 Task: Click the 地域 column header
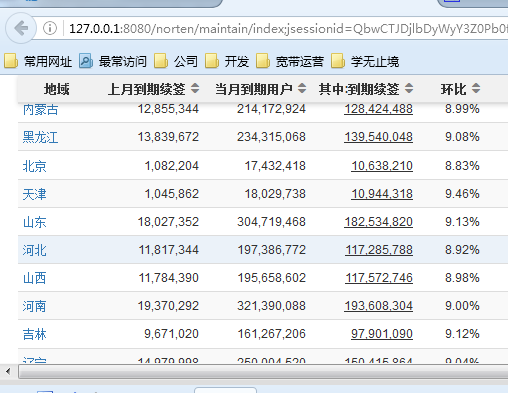click(57, 89)
